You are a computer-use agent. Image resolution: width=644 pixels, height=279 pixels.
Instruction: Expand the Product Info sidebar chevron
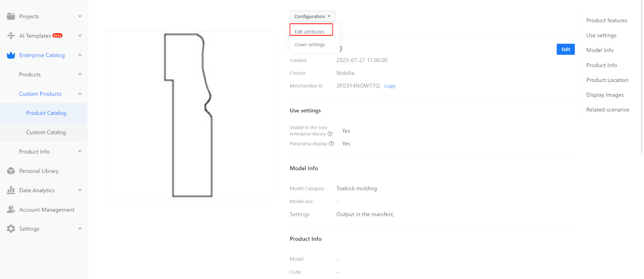click(80, 152)
